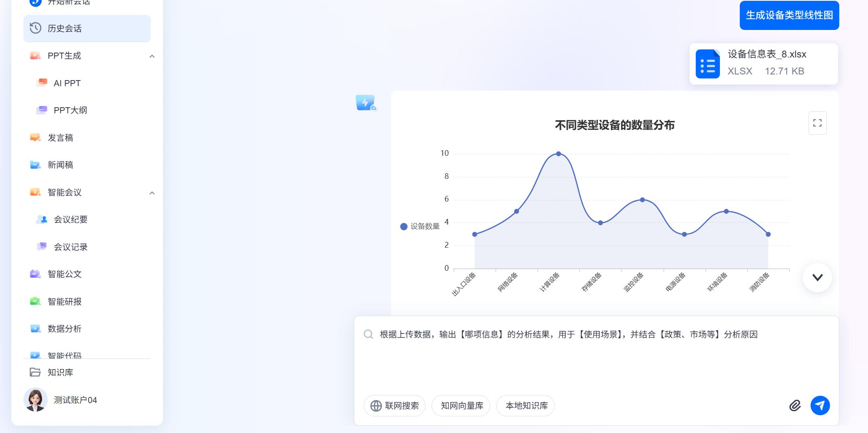Click the 测试账户04 profile avatar
This screenshot has height=433, width=868.
[x=36, y=400]
